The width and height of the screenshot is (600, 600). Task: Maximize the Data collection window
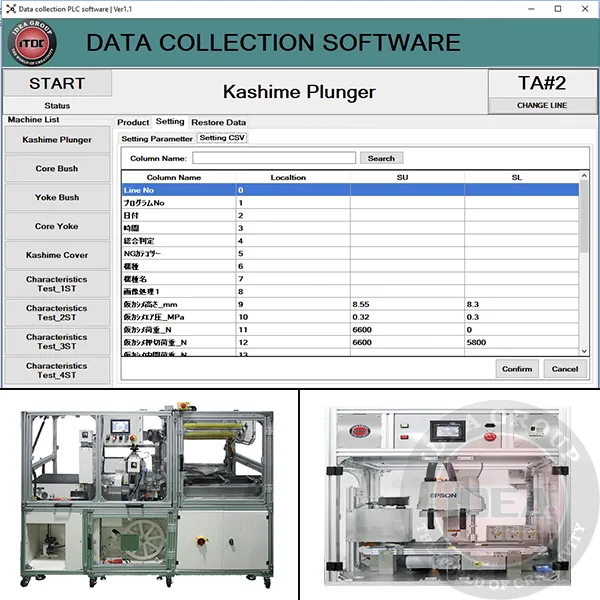tap(558, 9)
